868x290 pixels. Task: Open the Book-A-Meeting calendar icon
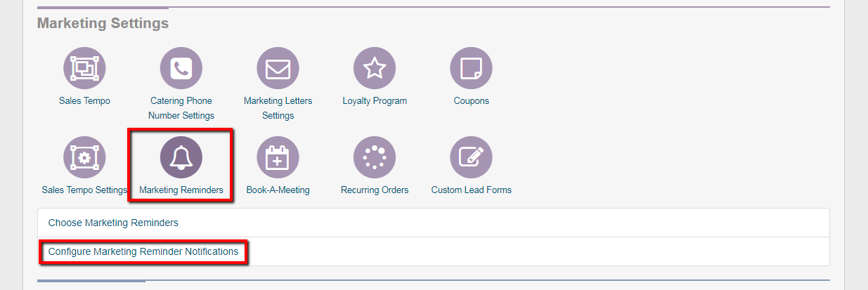(x=278, y=157)
